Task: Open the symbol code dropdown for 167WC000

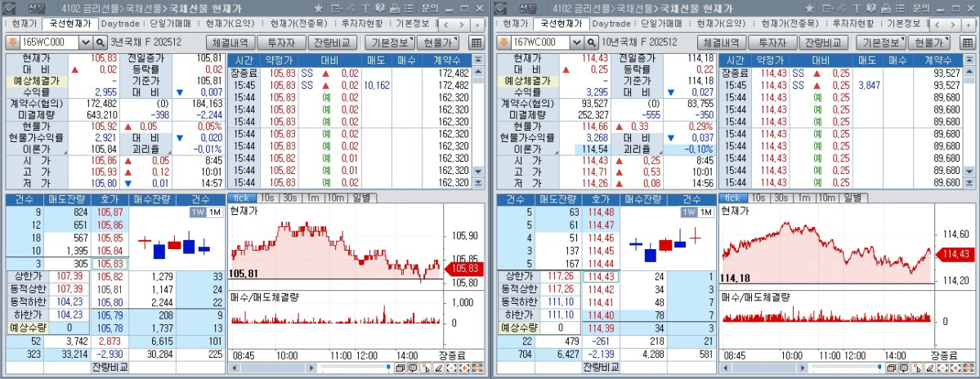Action: pos(577,42)
